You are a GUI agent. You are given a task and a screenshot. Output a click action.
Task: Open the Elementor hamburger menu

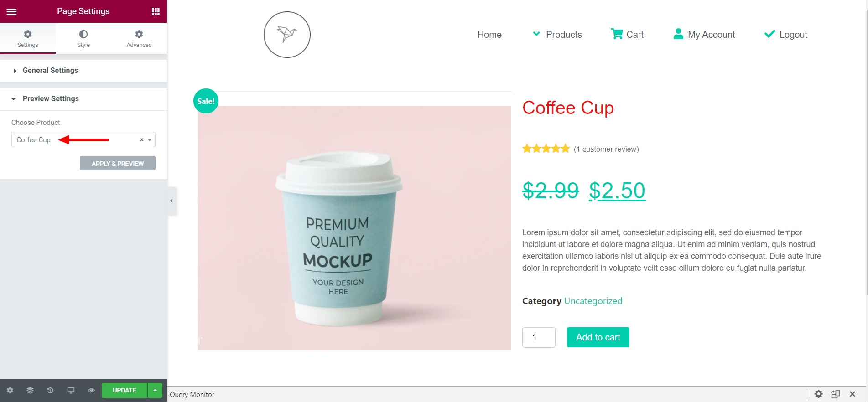pos(11,11)
